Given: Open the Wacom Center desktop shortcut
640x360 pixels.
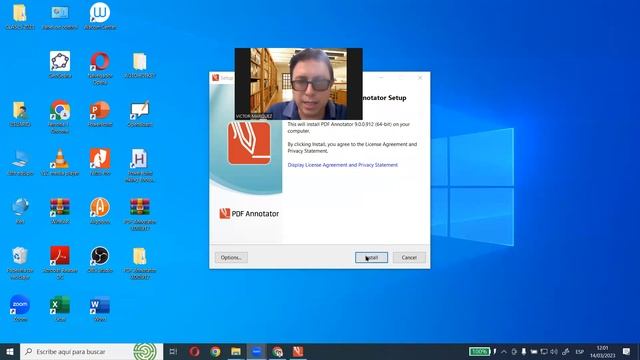Looking at the screenshot, I should click(100, 16).
